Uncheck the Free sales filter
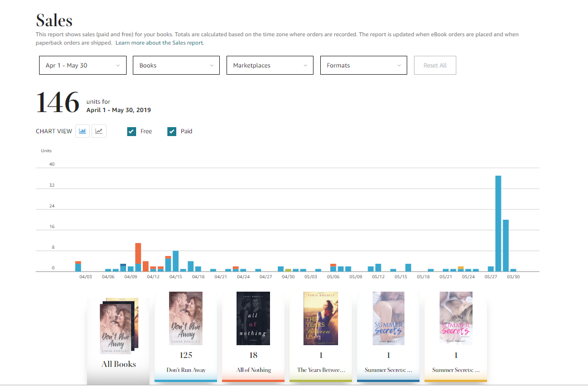588x387 pixels. pos(131,131)
